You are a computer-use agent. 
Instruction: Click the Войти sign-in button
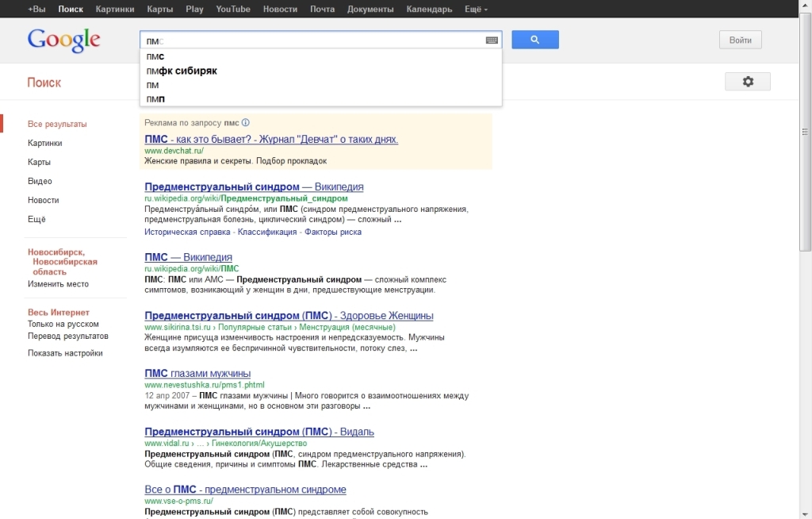(740, 40)
